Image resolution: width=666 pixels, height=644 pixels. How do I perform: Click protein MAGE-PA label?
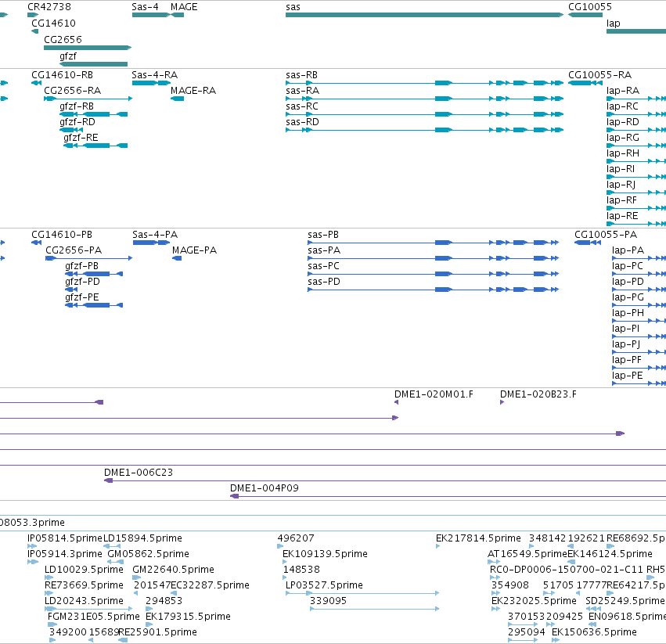click(x=195, y=250)
